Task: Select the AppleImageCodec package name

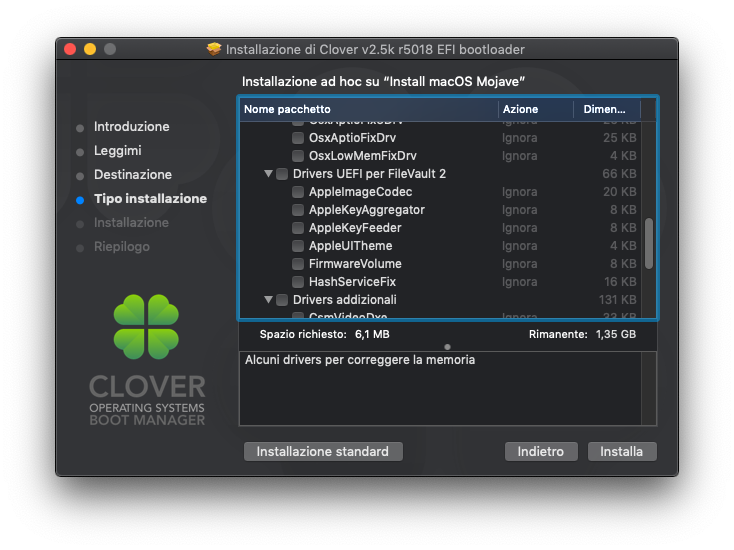Action: (x=360, y=192)
